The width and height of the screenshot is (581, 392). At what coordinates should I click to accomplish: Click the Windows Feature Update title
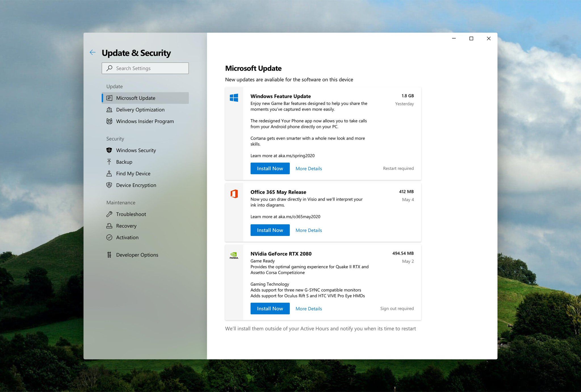(280, 96)
